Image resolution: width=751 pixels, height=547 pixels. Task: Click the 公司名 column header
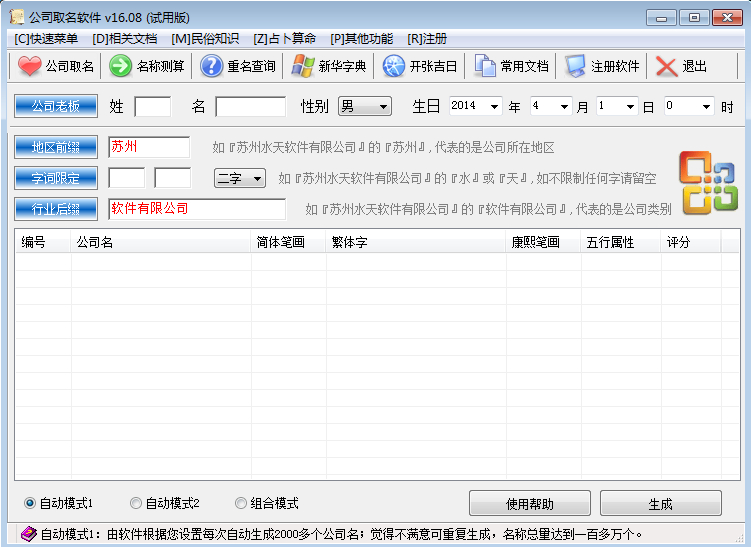click(x=160, y=242)
